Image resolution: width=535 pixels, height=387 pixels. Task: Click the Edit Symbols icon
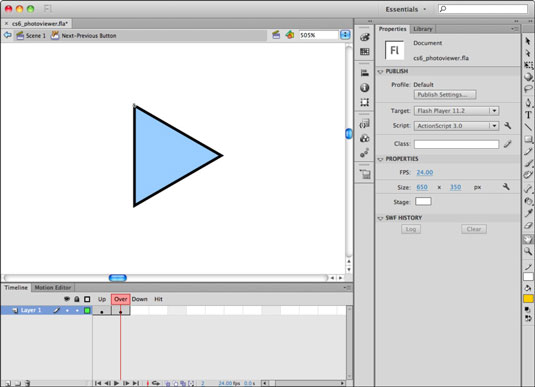click(x=290, y=34)
